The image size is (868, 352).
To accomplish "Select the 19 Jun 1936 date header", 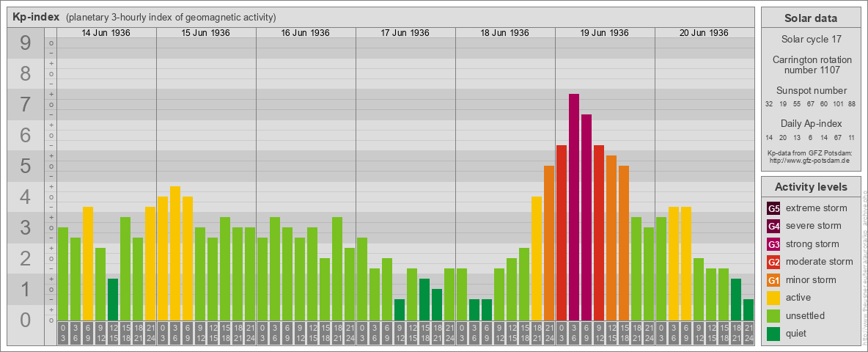I will [x=605, y=33].
